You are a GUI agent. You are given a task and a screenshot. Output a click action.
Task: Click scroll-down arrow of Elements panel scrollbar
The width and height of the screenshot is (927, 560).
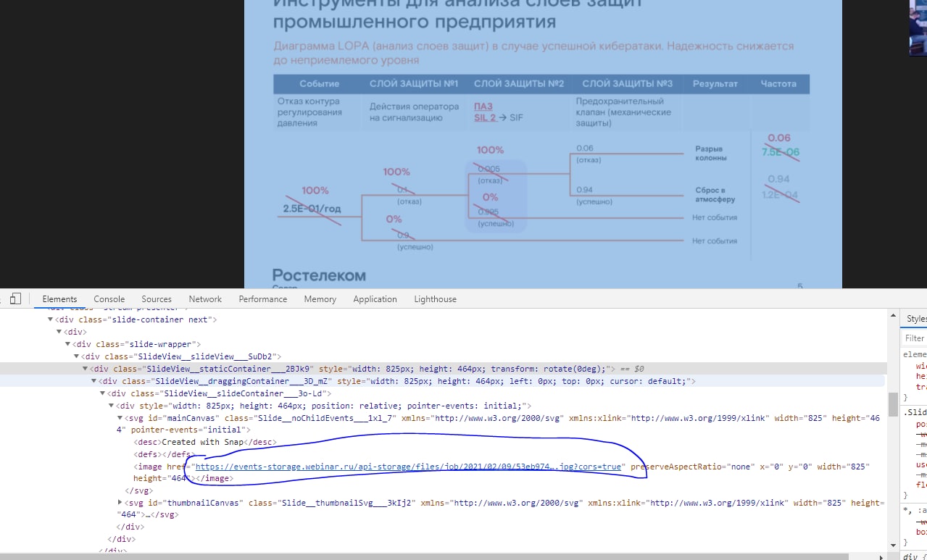pos(894,545)
